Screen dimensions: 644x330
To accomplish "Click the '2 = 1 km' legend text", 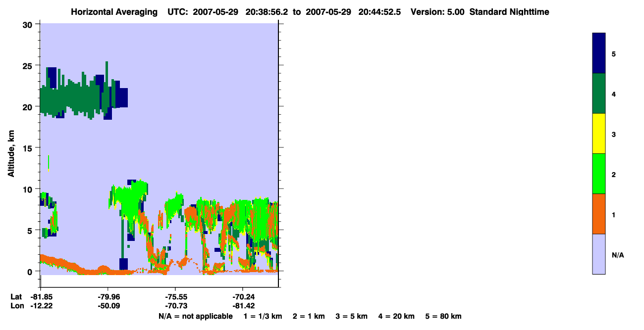I will (x=309, y=316).
